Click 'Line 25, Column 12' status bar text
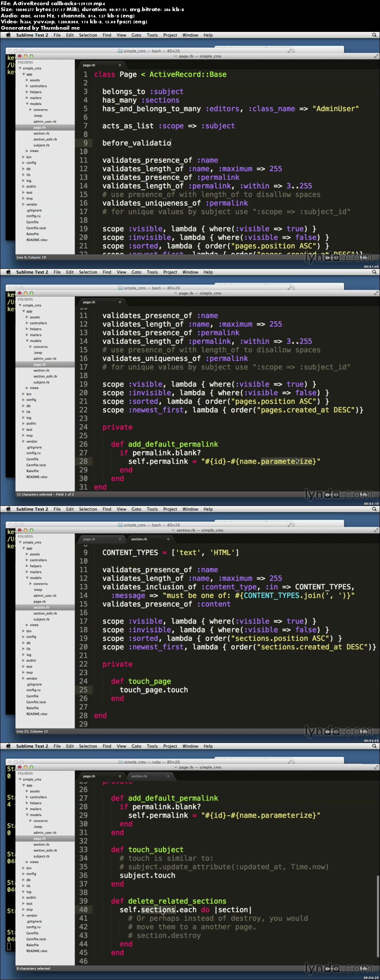This screenshot has width=380, height=980. [32, 731]
